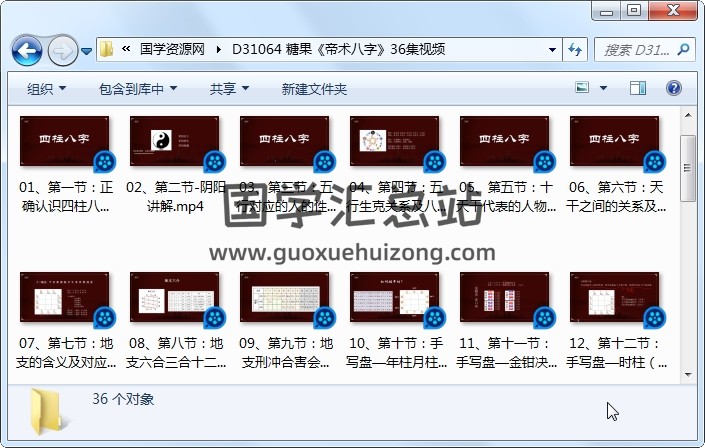Click scrollbar down arrow
Screen dimensions: 705x448
point(688,374)
